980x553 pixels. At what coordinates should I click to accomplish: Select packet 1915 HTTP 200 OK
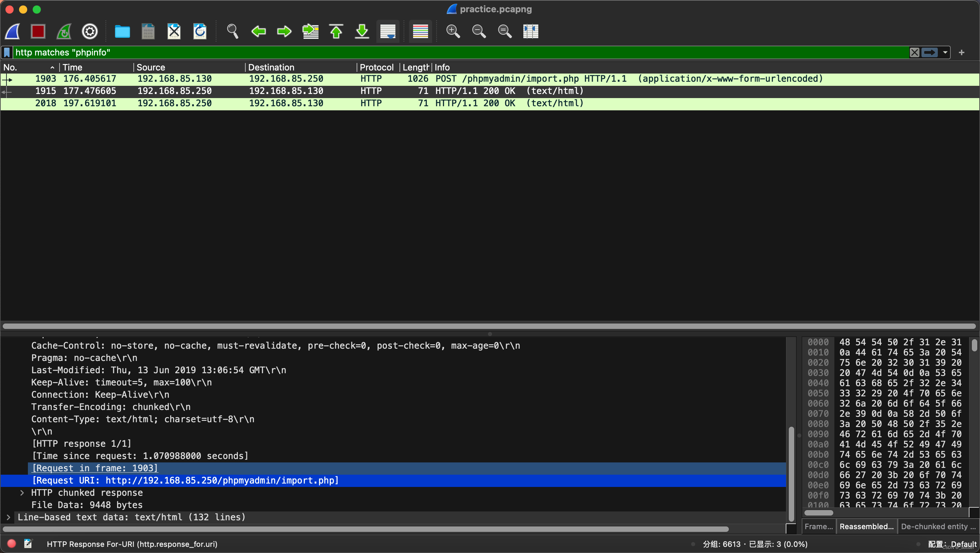490,91
